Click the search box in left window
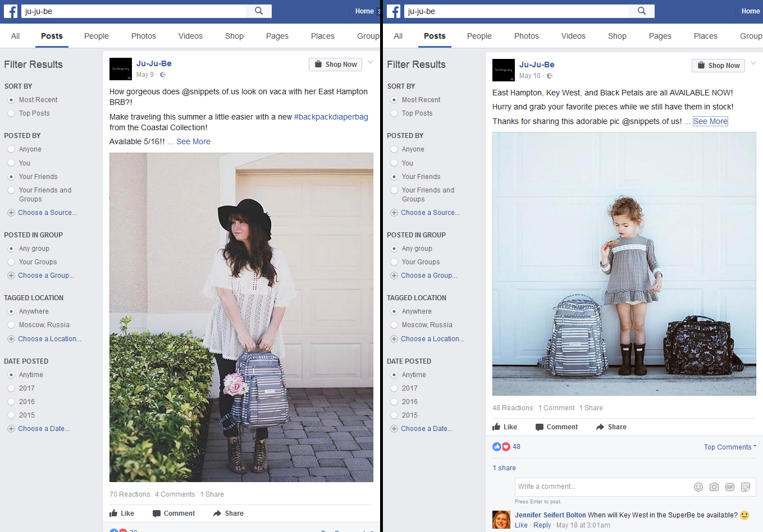The height and width of the screenshot is (532, 763). coord(134,11)
